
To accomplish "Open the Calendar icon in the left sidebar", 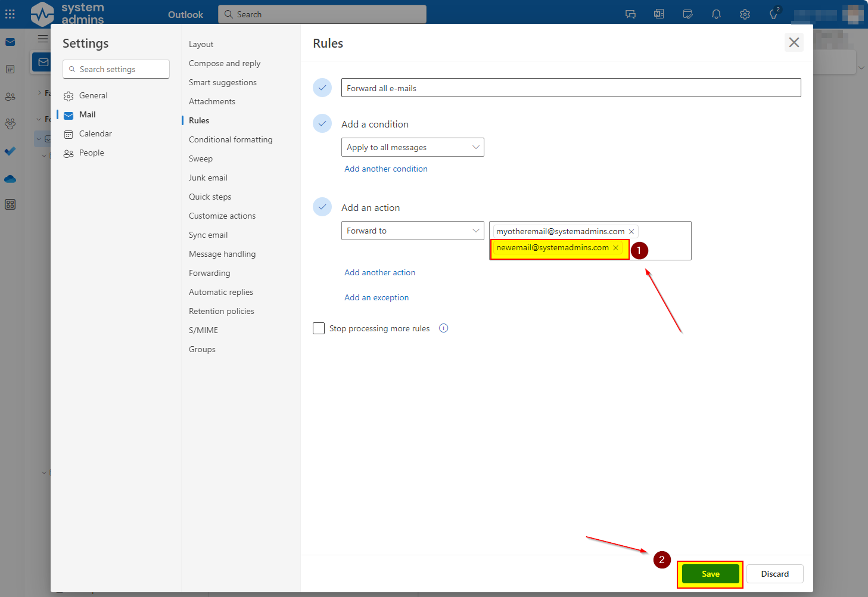I will click(x=10, y=69).
